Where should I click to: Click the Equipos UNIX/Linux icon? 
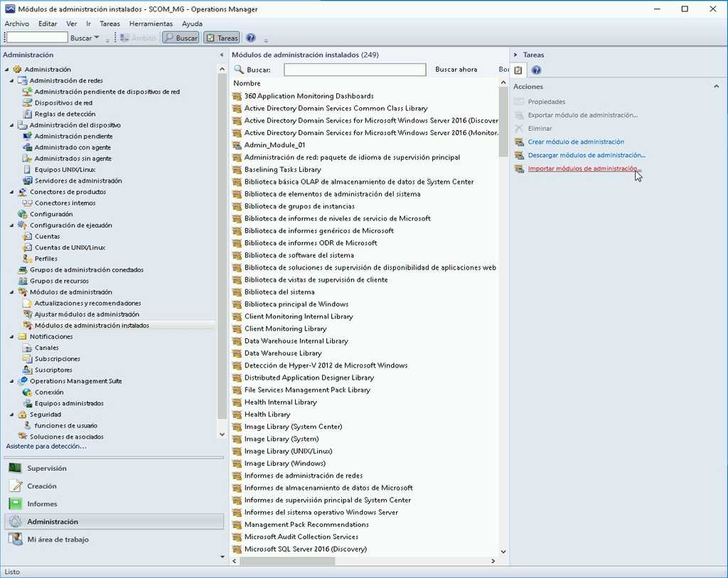tap(28, 170)
